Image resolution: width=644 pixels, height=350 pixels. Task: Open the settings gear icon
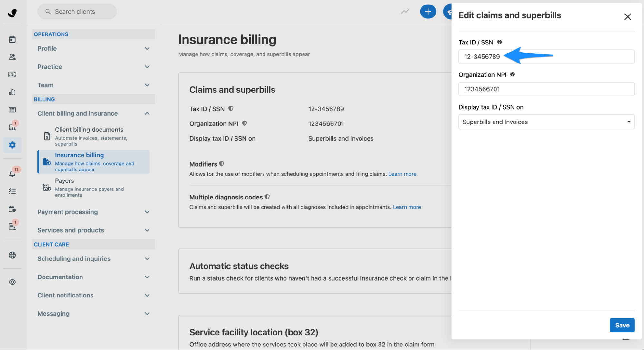point(12,145)
